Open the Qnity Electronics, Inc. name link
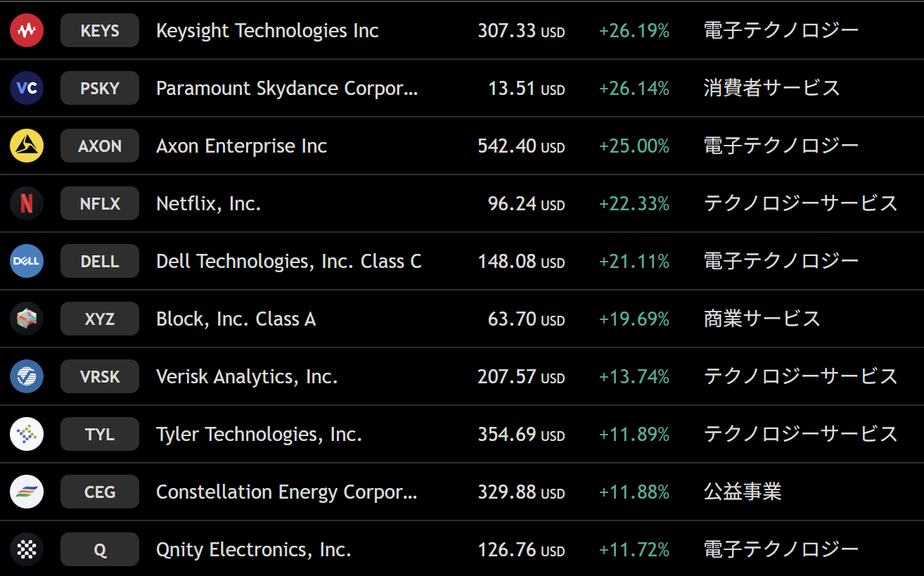The height and width of the screenshot is (576, 924). pyautogui.click(x=253, y=550)
